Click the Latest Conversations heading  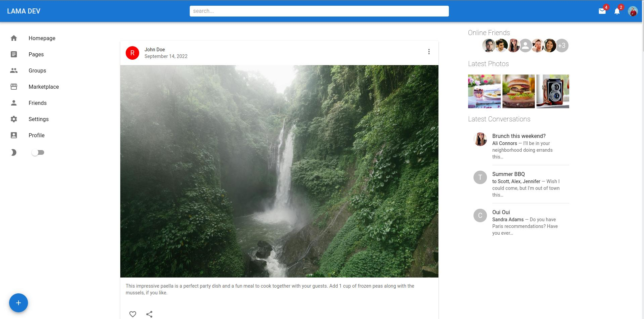point(499,119)
